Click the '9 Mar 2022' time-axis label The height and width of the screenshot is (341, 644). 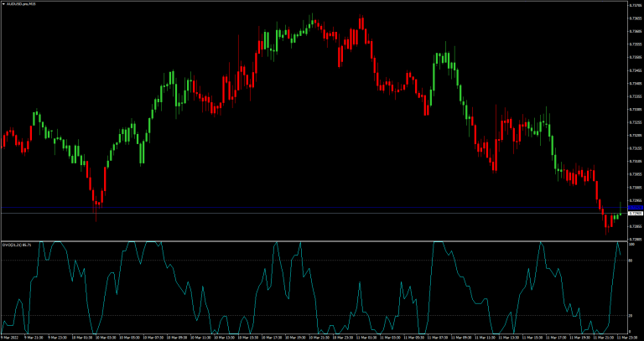point(8,338)
